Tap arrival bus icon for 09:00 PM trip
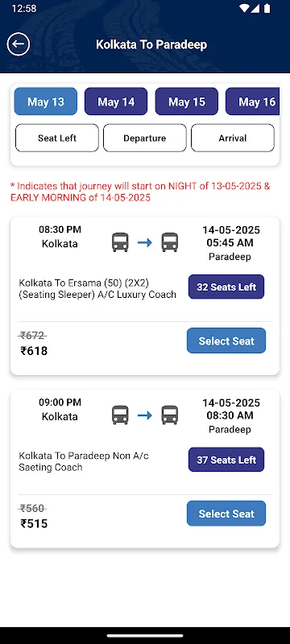Screen dimensions: 290x644 click(x=170, y=415)
